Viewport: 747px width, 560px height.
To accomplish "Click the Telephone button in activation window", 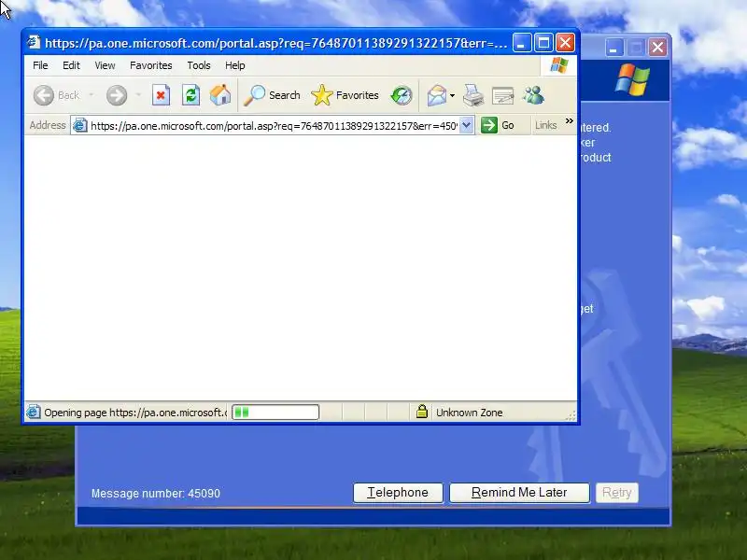I will [x=398, y=493].
